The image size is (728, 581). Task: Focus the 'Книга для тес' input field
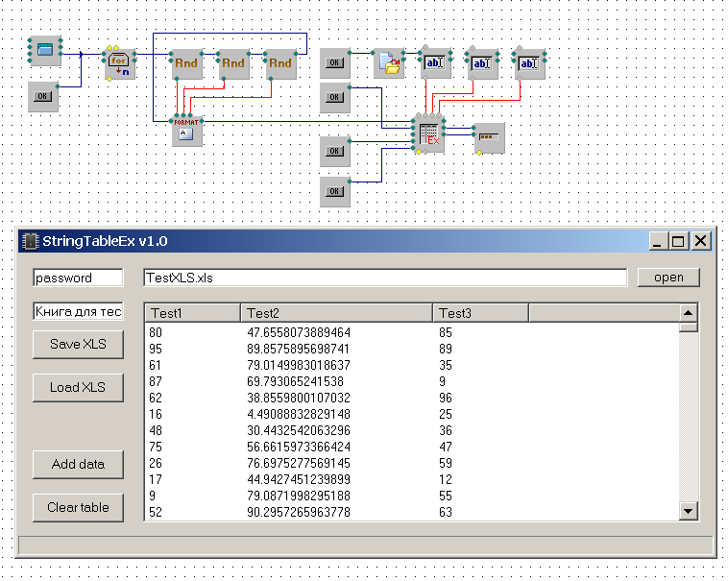click(x=78, y=311)
